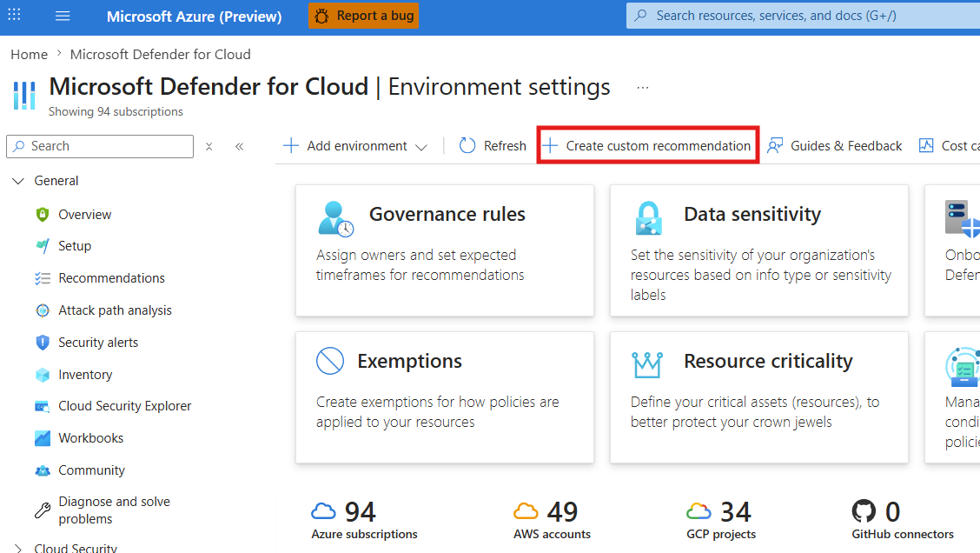Open the more options ellipsis beside the title
The image size is (980, 553).
click(643, 88)
